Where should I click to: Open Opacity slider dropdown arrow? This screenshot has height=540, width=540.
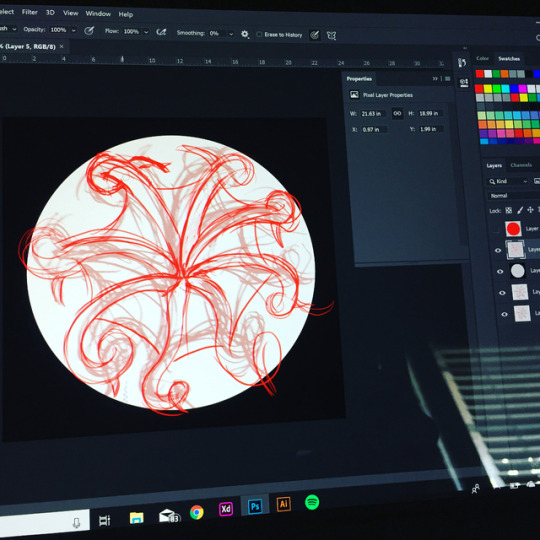(x=73, y=30)
